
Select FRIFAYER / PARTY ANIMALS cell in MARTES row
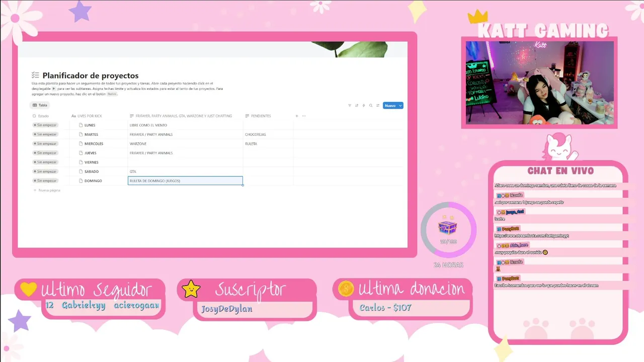tap(186, 134)
